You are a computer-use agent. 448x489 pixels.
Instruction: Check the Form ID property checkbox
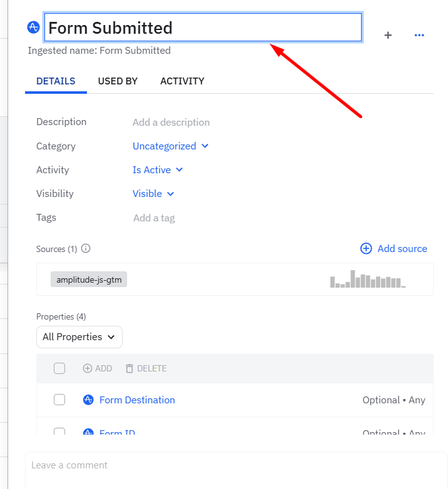[59, 432]
